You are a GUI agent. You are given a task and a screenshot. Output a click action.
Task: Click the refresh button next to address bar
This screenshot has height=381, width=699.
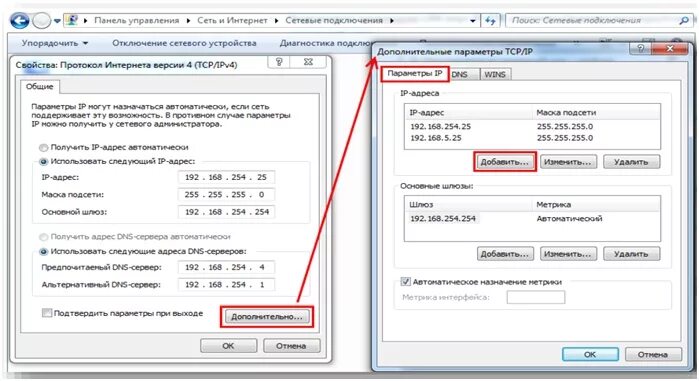[490, 20]
